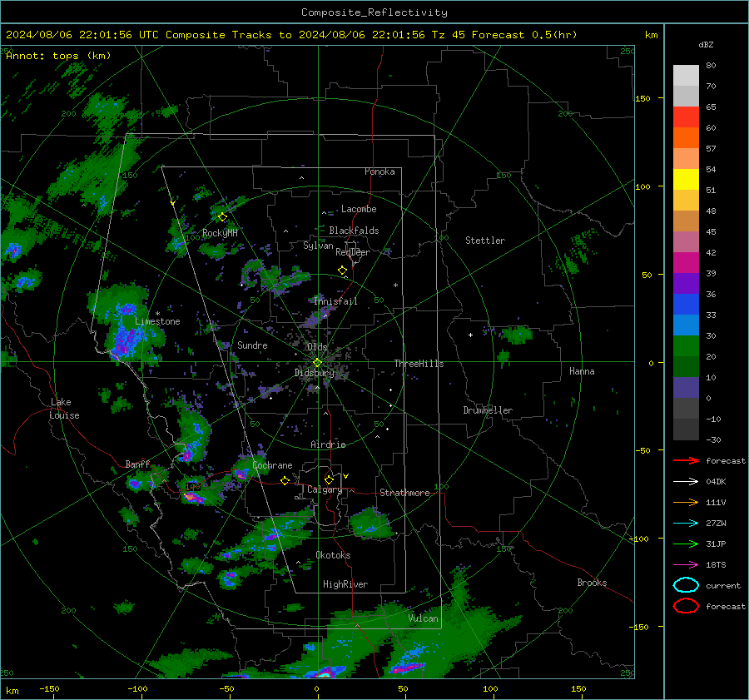Click the Sundre town label
The image size is (749, 700).
click(x=252, y=345)
